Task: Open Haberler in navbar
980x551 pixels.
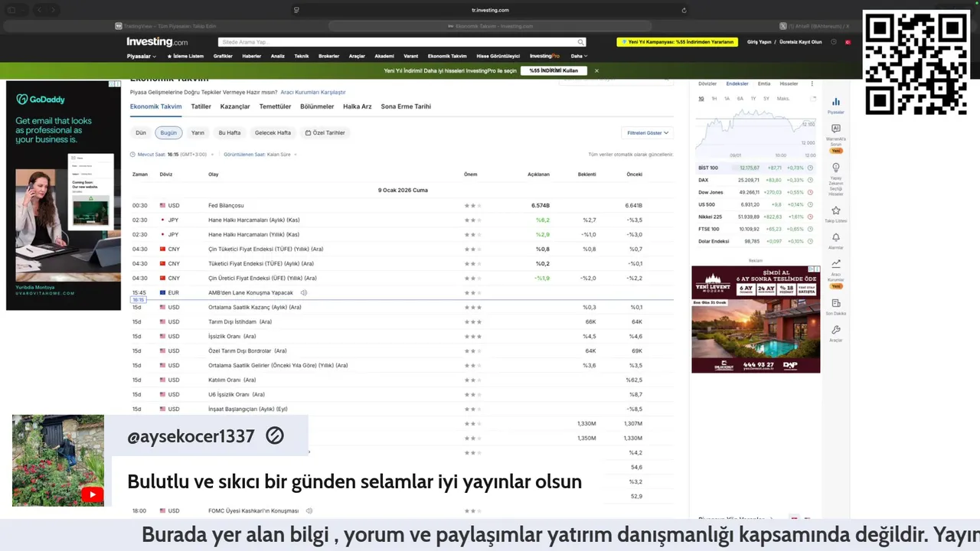Action: 251,56
